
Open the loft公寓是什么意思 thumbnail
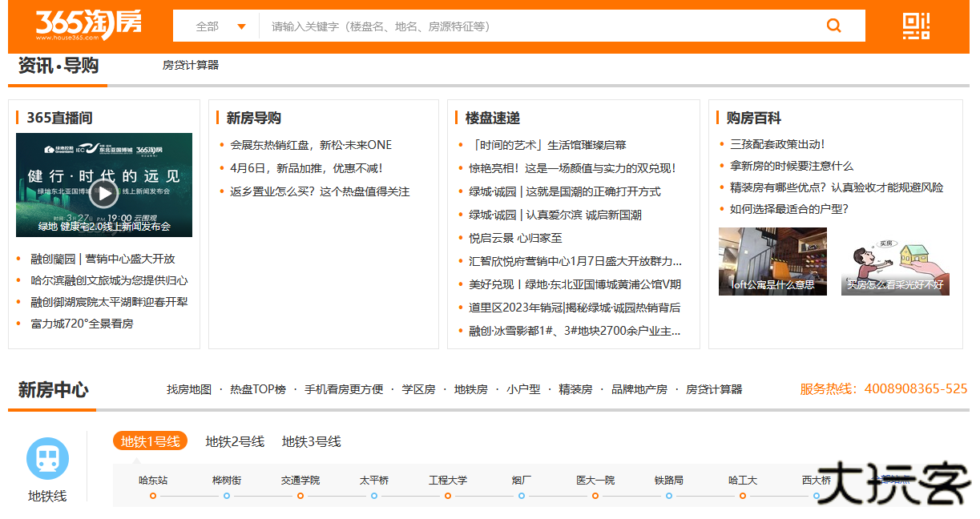(x=772, y=261)
